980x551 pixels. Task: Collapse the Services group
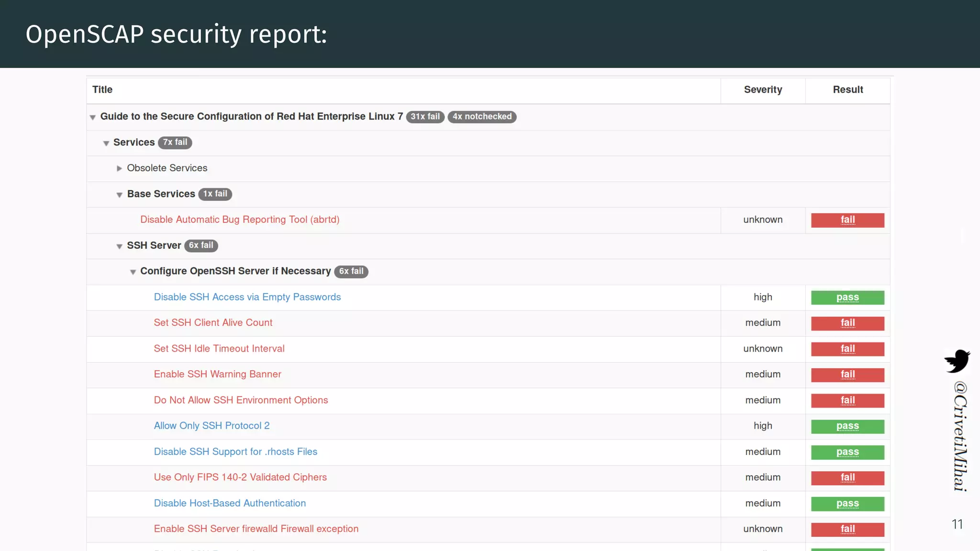[x=106, y=143]
